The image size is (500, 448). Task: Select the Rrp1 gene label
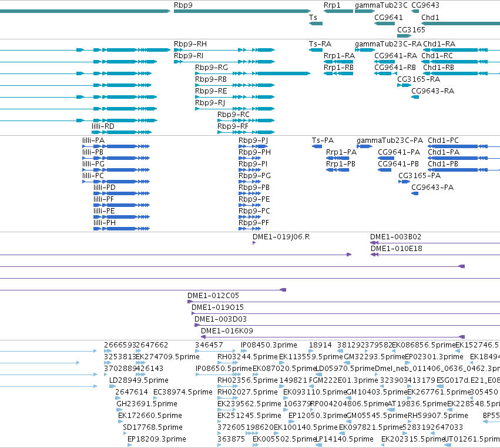(332, 5)
